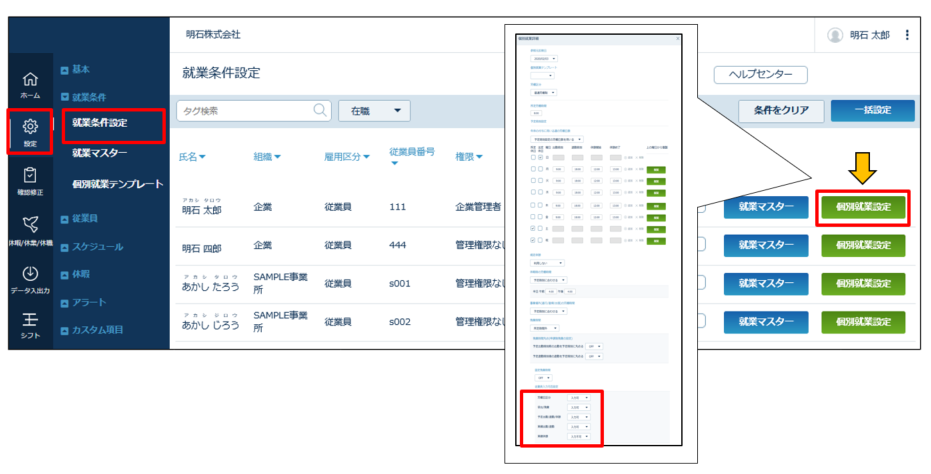931x474 pixels.
Task: Select 個別就業テンプレート in the submenu
Action: (x=118, y=184)
